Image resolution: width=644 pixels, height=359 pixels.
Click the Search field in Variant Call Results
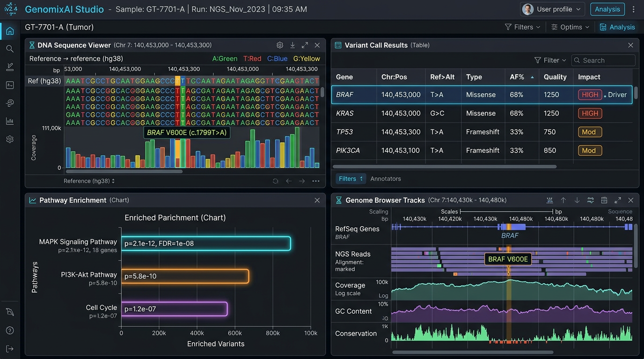tap(607, 60)
